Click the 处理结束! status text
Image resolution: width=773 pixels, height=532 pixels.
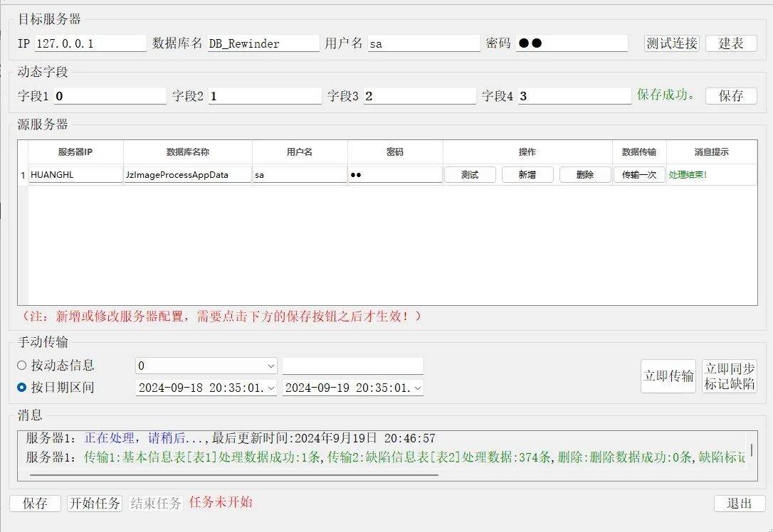click(688, 175)
